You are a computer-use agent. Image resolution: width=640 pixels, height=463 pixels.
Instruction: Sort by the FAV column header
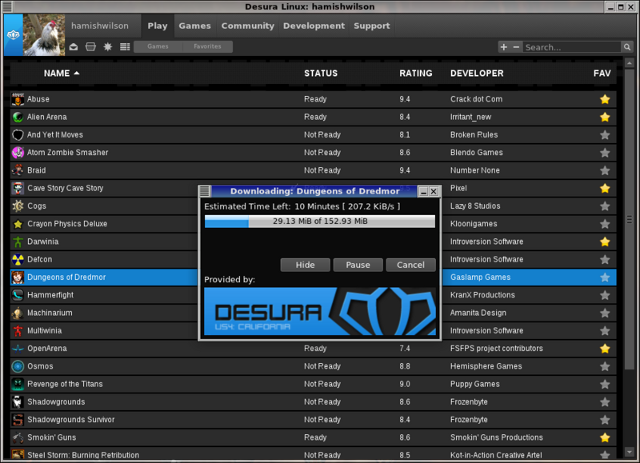(602, 73)
